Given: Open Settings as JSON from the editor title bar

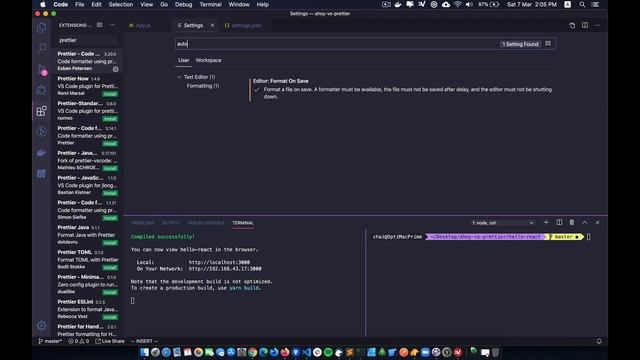Looking at the screenshot, I should 572,25.
